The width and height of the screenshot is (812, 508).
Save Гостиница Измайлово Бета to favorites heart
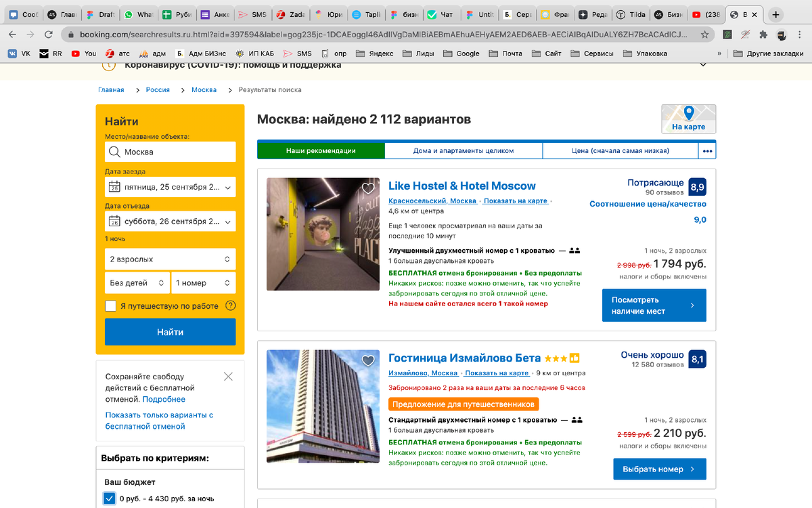(368, 361)
